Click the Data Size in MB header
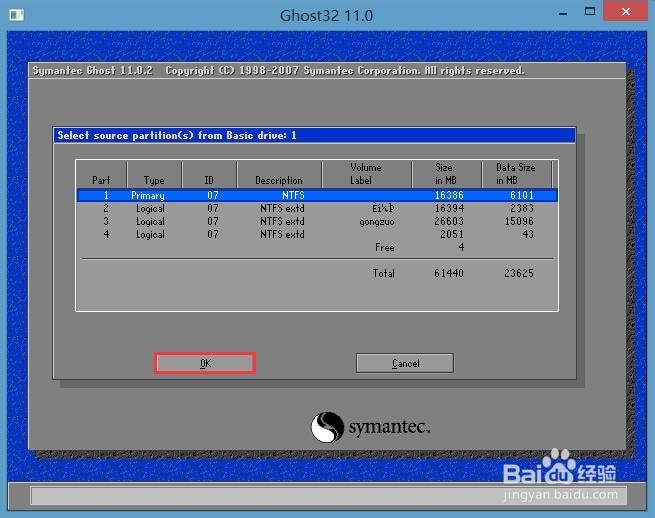655x518 pixels. tap(515, 174)
